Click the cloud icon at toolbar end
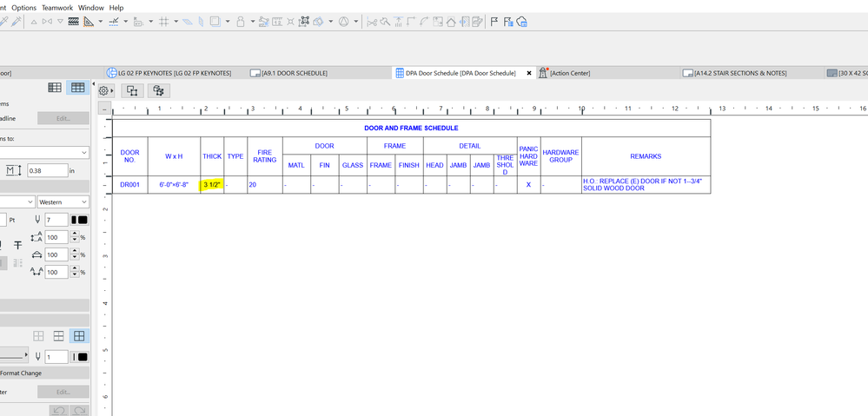The width and height of the screenshot is (868, 416). pos(521,22)
